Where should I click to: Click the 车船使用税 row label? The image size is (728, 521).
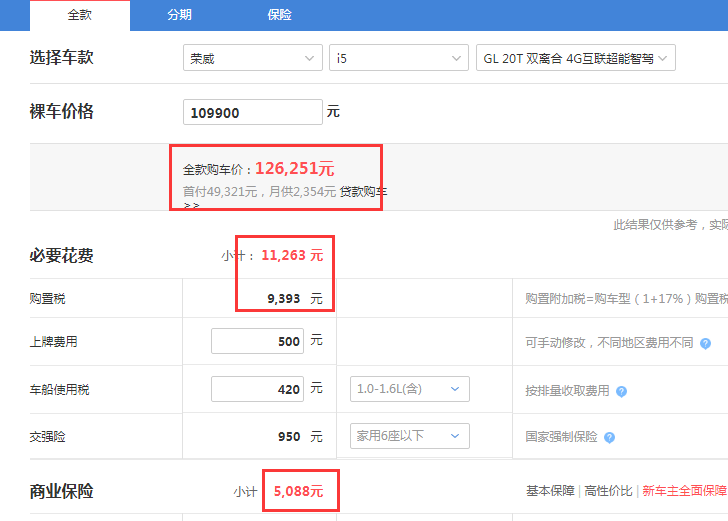tap(59, 390)
